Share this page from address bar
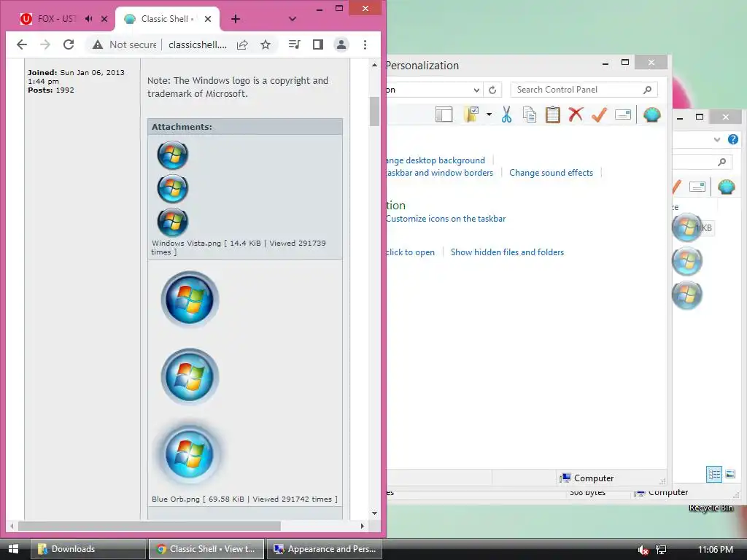 click(x=242, y=44)
